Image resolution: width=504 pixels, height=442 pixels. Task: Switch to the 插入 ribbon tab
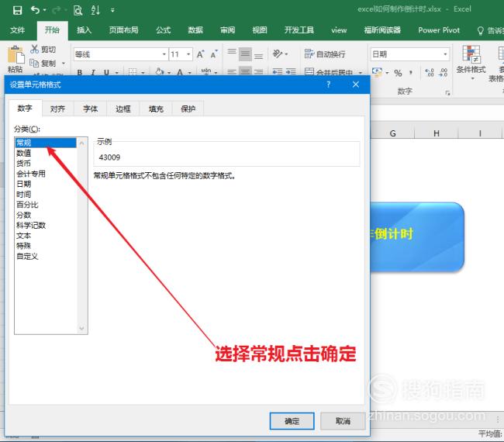[85, 30]
